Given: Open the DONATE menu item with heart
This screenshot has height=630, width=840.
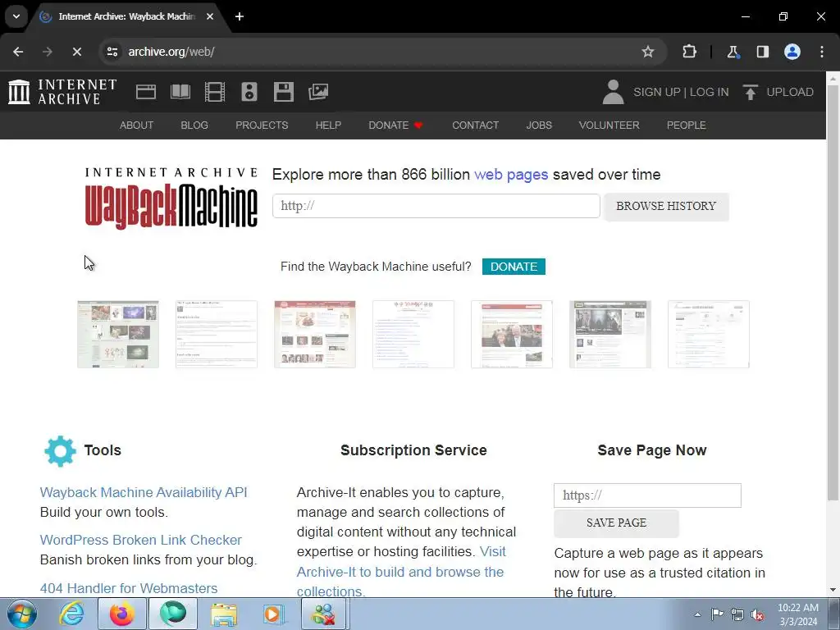Looking at the screenshot, I should coord(395,126).
